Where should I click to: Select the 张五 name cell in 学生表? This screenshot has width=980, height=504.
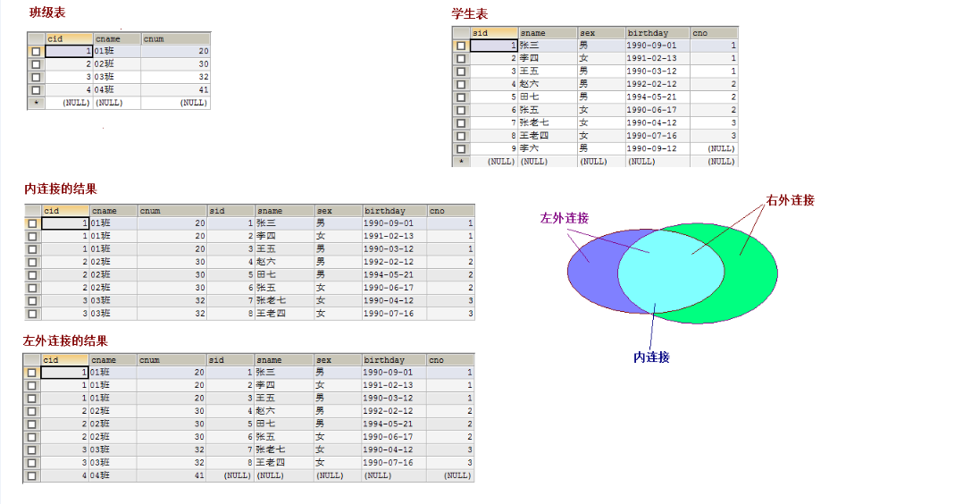[548, 110]
